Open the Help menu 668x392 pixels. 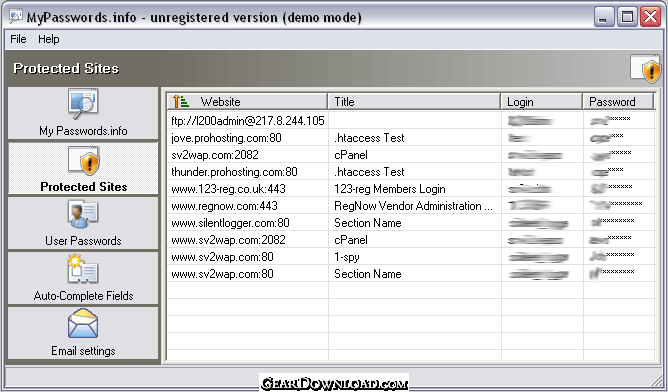(49, 39)
